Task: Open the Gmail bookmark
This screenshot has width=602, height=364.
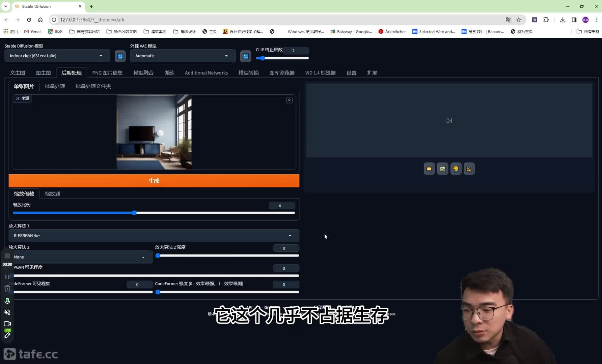Action: pos(33,32)
